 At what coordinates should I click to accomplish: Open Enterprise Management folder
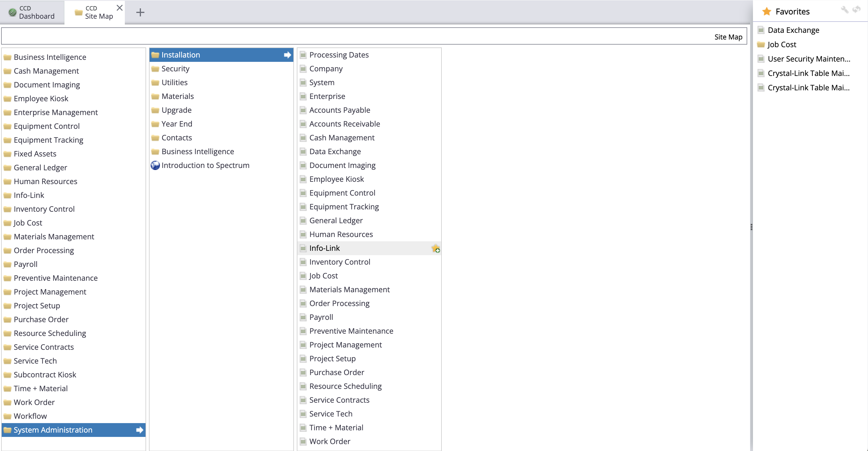point(56,112)
